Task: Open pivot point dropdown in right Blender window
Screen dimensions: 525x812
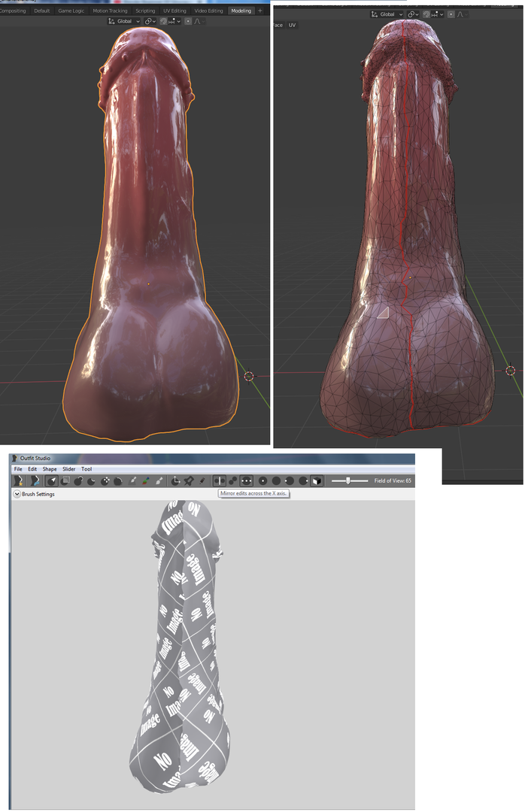Action: [x=413, y=14]
